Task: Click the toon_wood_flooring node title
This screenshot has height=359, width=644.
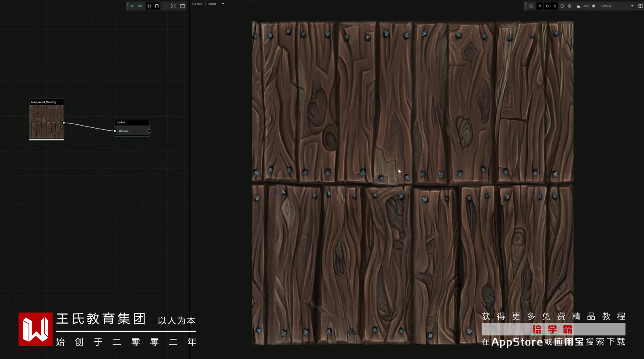Action: click(44, 102)
